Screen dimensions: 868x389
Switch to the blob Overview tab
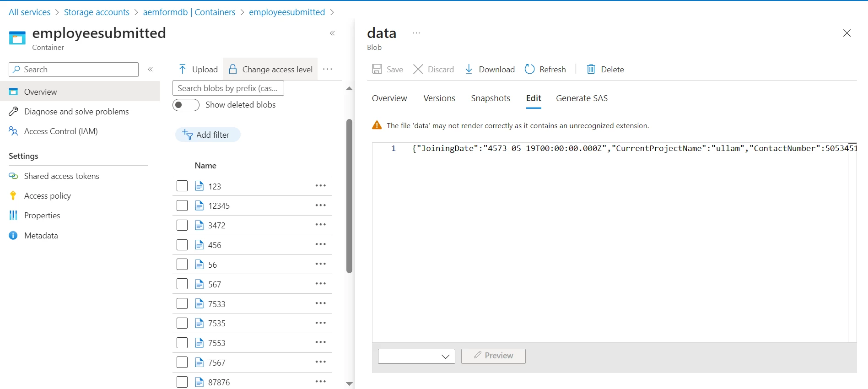pos(389,98)
